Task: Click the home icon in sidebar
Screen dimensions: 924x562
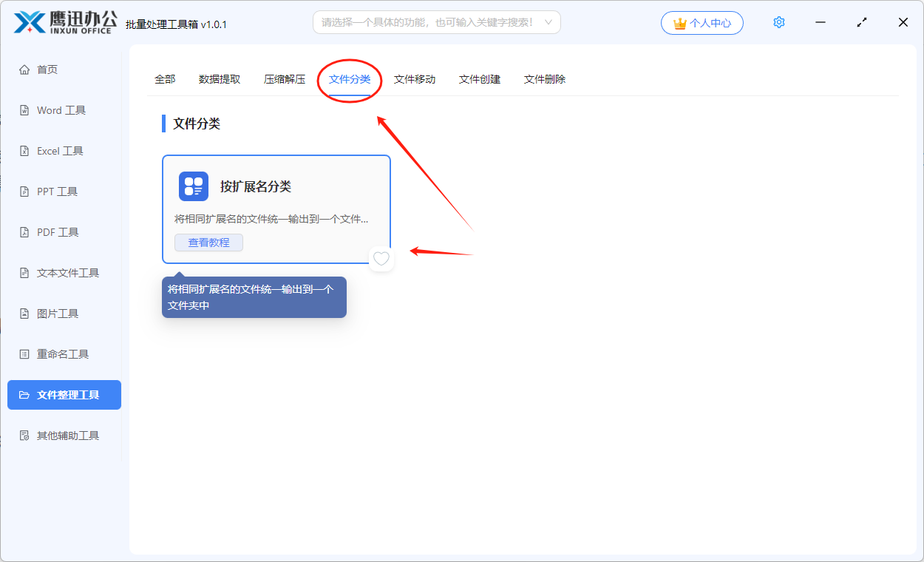Action: pyautogui.click(x=24, y=70)
